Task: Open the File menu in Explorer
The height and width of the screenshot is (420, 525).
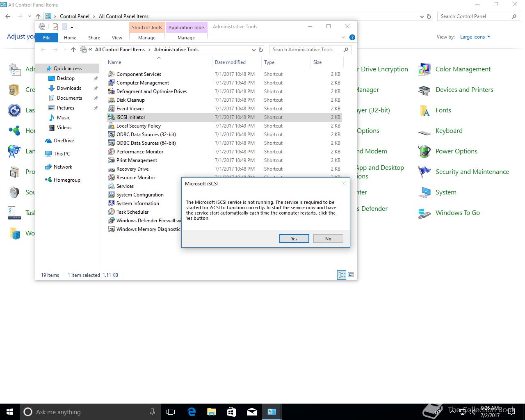Action: coord(47,38)
